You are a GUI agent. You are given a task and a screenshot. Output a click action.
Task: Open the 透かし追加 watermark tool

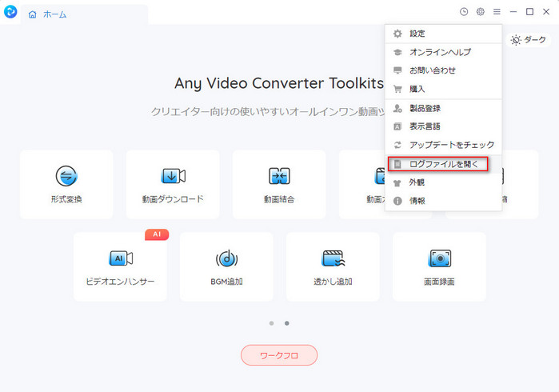(333, 266)
